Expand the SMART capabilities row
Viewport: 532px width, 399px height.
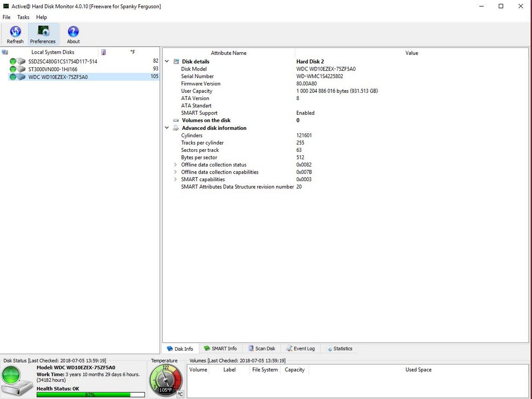[x=176, y=179]
